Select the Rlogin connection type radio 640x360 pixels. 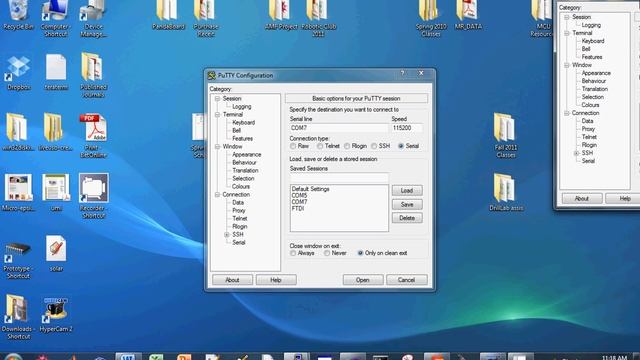[347, 146]
